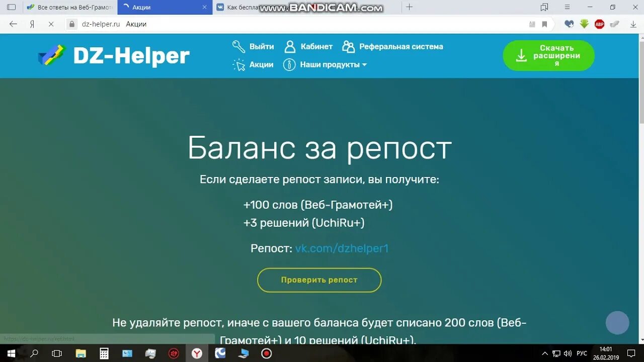
Task: Bookmark this page with the bookmark icon
Action: click(x=544, y=24)
